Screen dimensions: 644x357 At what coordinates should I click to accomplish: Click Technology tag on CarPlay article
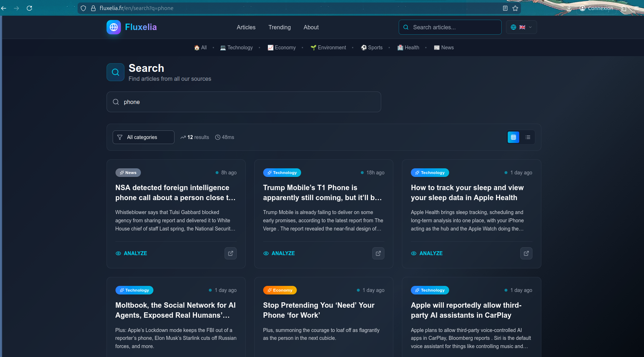tap(430, 290)
